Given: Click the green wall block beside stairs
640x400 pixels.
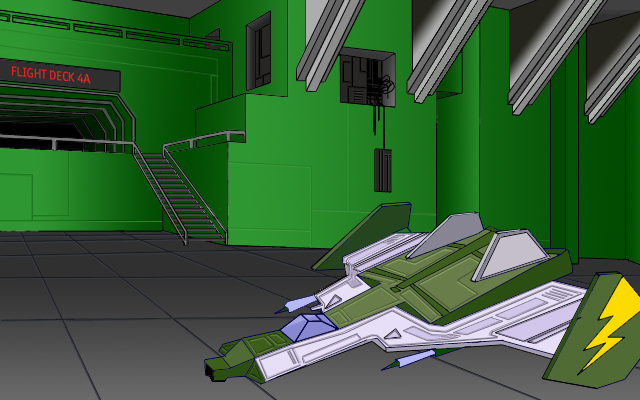Looking at the screenshot, I should tap(270, 190).
